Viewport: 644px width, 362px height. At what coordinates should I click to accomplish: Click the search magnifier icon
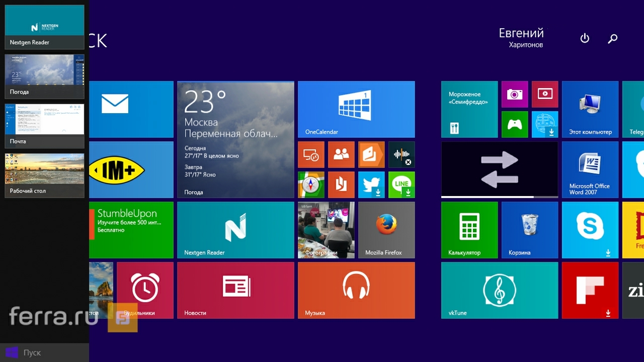pyautogui.click(x=612, y=39)
